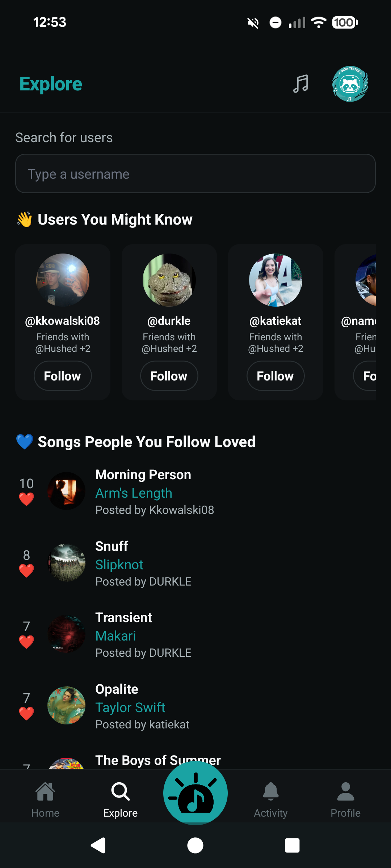Open the raccoon beta tester profile avatar
This screenshot has height=868, width=391.
pos(350,84)
